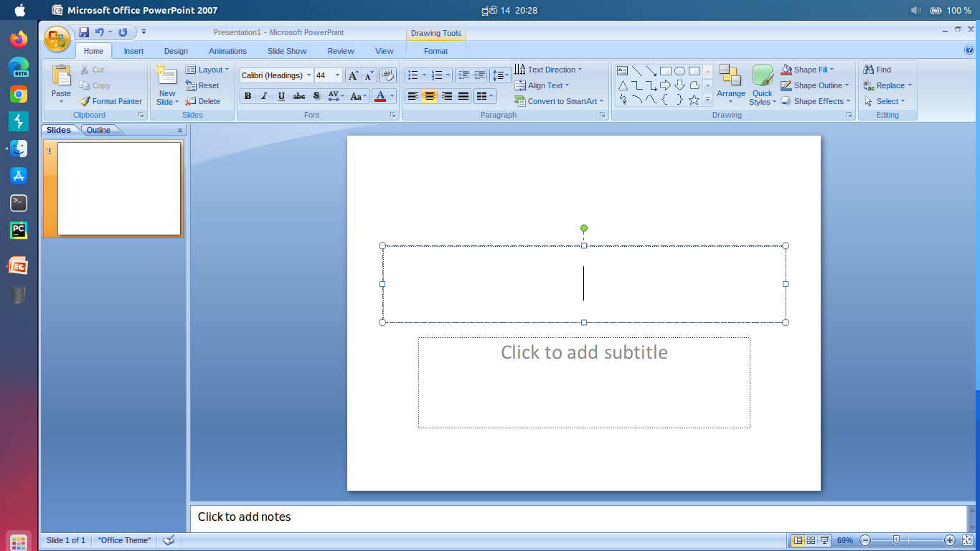This screenshot has width=980, height=551.
Task: Click the Arrange button
Action: tap(731, 85)
